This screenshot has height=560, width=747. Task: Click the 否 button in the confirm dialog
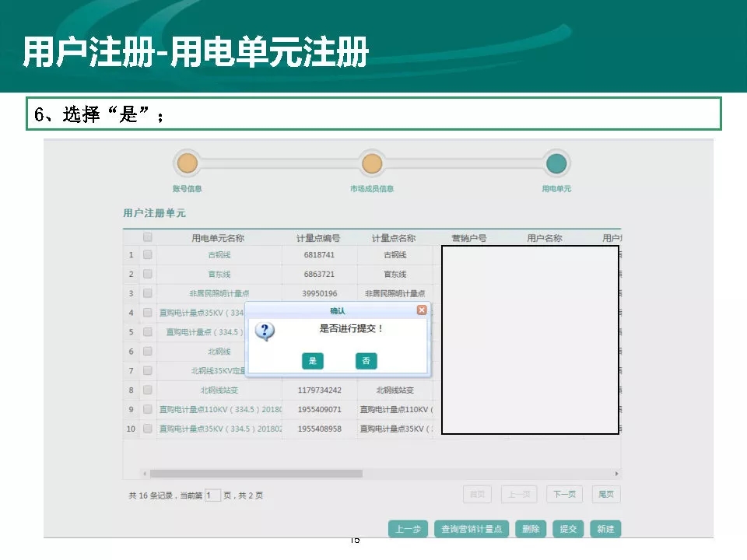click(x=366, y=361)
